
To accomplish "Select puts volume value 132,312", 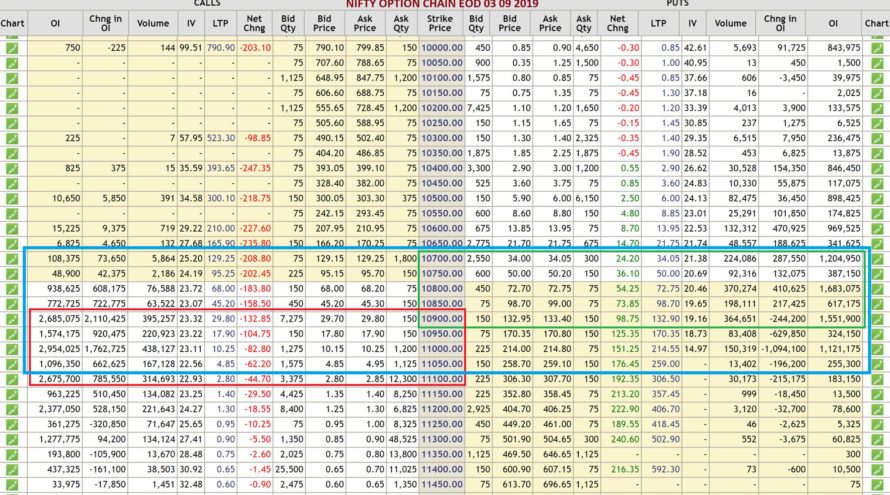I will [x=740, y=228].
